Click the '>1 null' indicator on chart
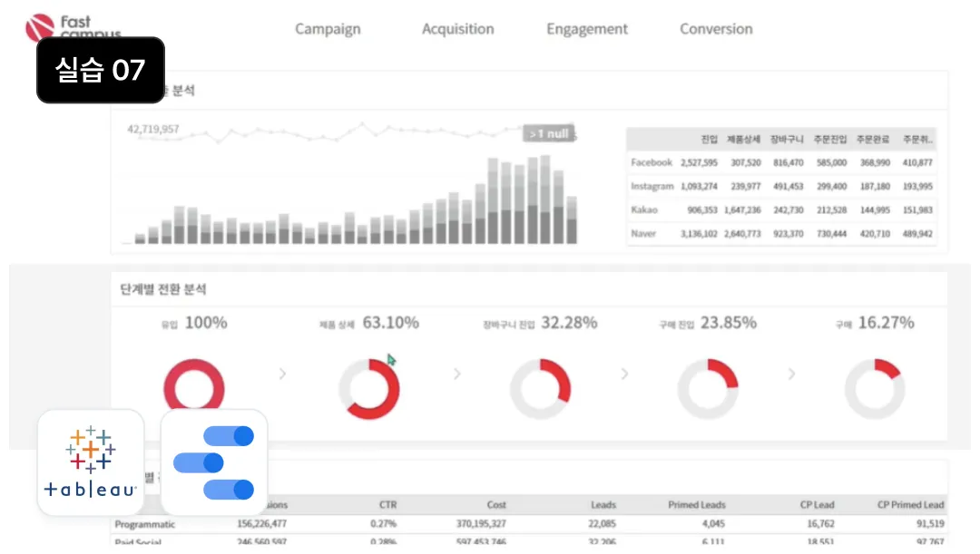This screenshot has height=554, width=980. pyautogui.click(x=549, y=133)
